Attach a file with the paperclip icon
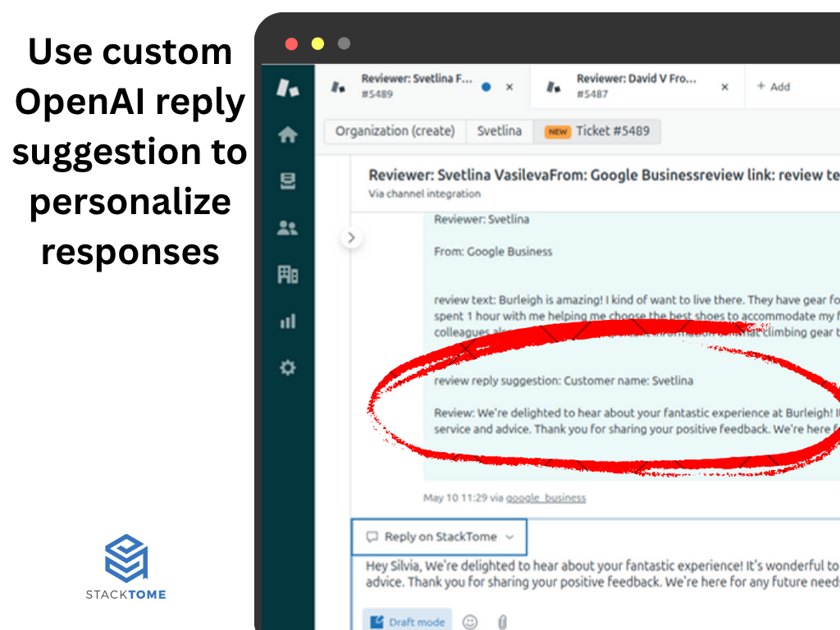 [x=502, y=622]
